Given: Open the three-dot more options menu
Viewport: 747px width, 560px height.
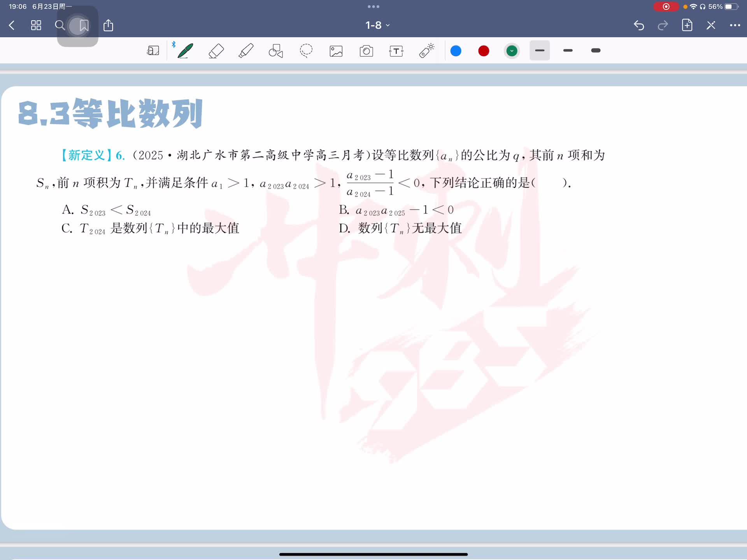Looking at the screenshot, I should pyautogui.click(x=735, y=25).
